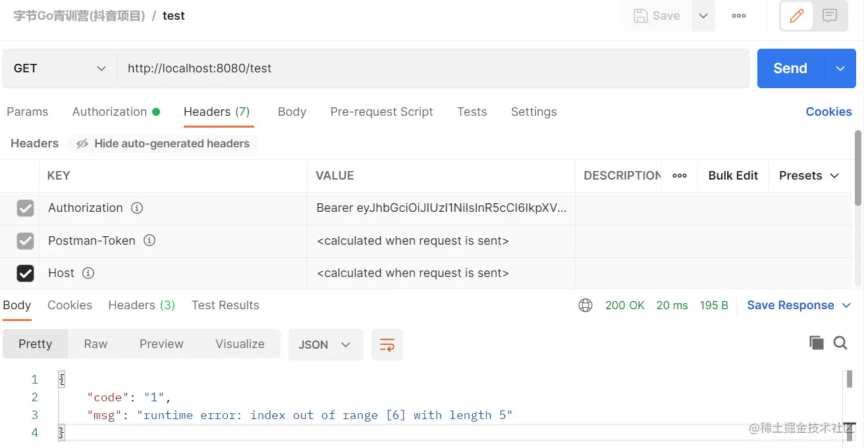The height and width of the screenshot is (448, 868).
Task: Toggle line wrap icon
Action: (x=387, y=345)
